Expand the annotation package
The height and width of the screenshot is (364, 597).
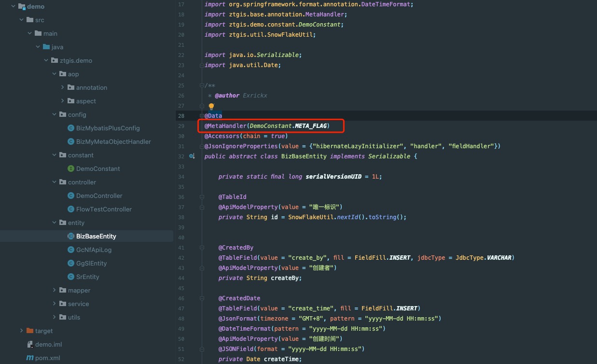click(63, 87)
